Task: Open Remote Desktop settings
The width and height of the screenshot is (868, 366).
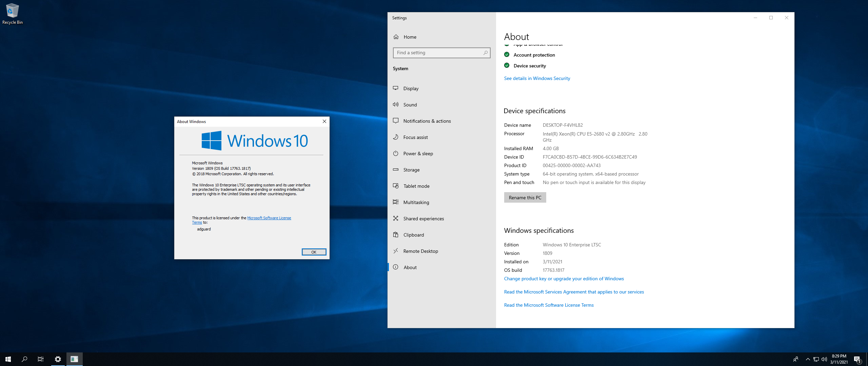Action: point(441,251)
